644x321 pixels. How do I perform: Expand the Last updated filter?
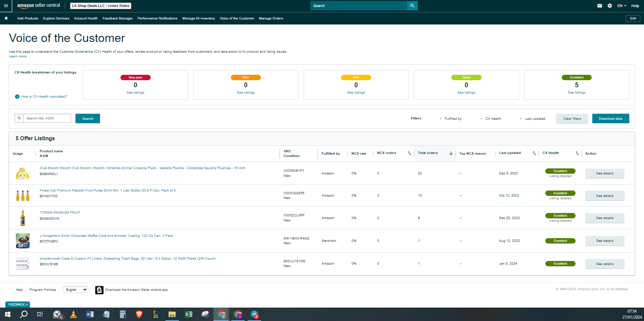(533, 119)
